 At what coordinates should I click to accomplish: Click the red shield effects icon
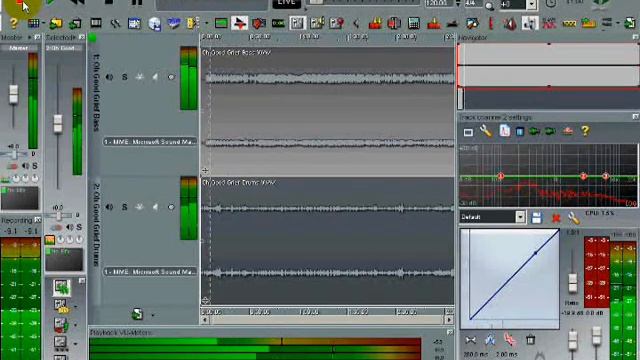point(259,23)
